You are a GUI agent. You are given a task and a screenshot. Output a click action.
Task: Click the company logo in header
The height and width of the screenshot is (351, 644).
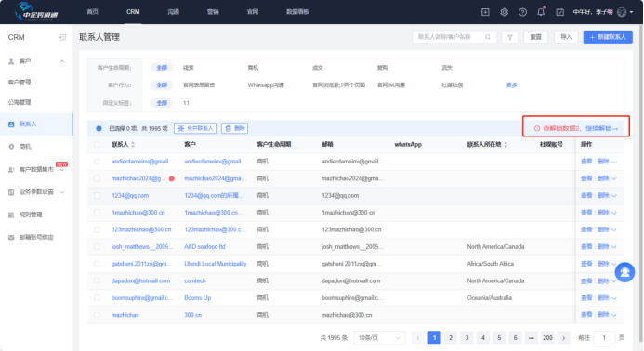click(x=36, y=12)
